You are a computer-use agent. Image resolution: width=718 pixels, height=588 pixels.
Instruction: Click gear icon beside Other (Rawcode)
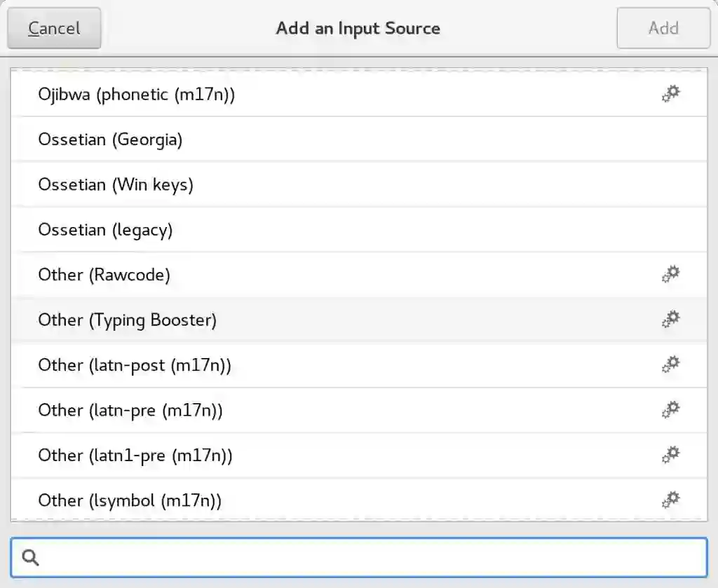(x=671, y=274)
